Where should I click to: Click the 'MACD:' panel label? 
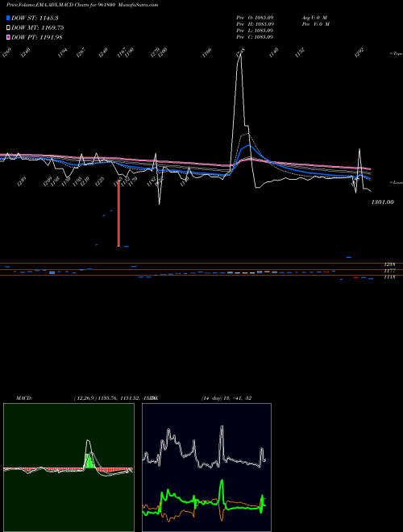tap(24, 397)
